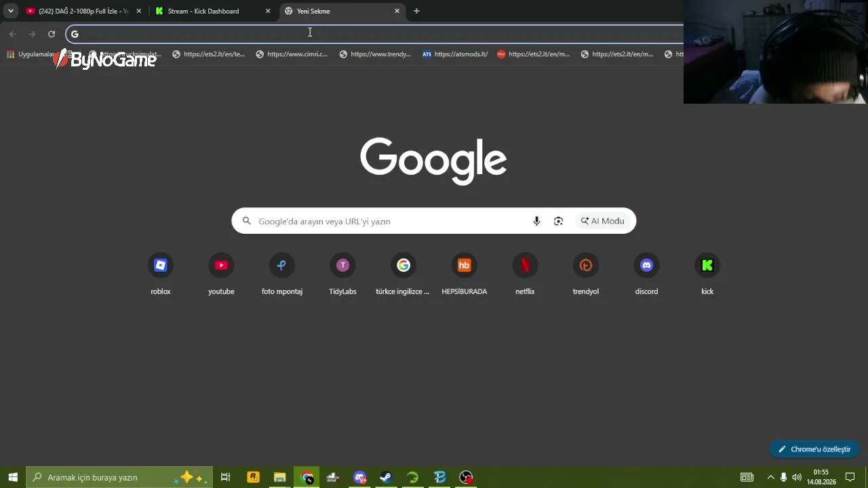868x488 pixels.
Task: Click the Chrome icon on the taskbar
Action: (307, 477)
